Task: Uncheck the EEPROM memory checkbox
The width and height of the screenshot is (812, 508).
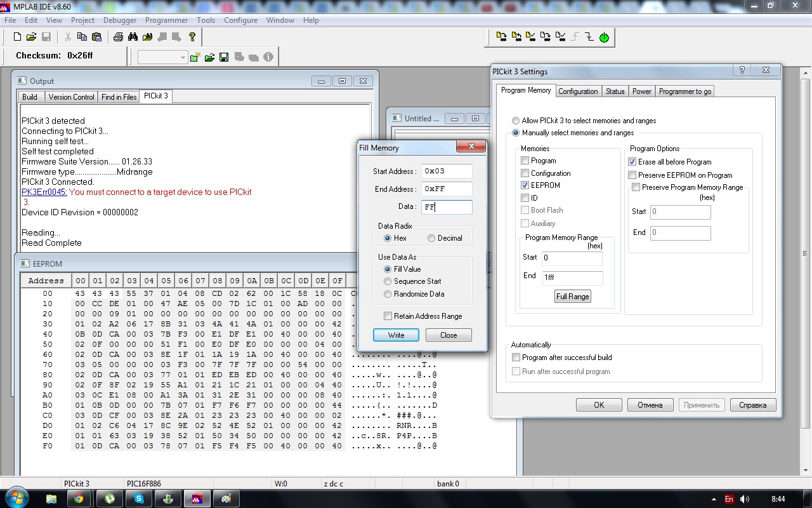Action: (x=525, y=185)
